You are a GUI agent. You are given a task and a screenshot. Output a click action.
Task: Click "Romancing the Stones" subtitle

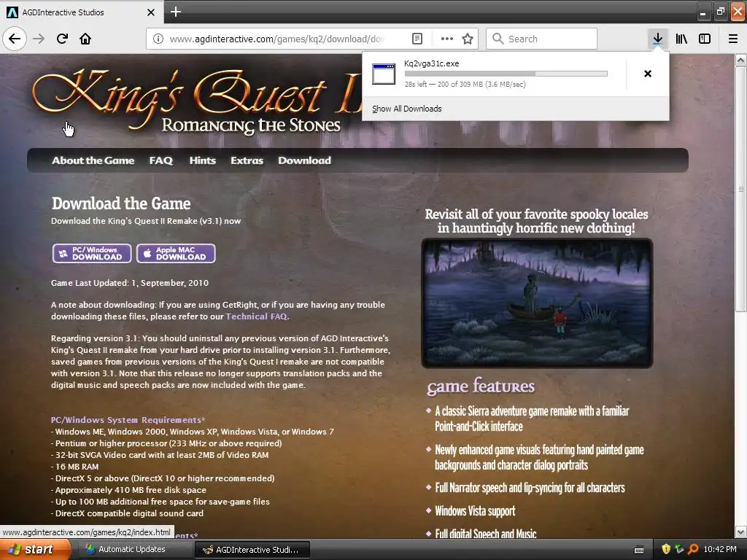[x=251, y=125]
